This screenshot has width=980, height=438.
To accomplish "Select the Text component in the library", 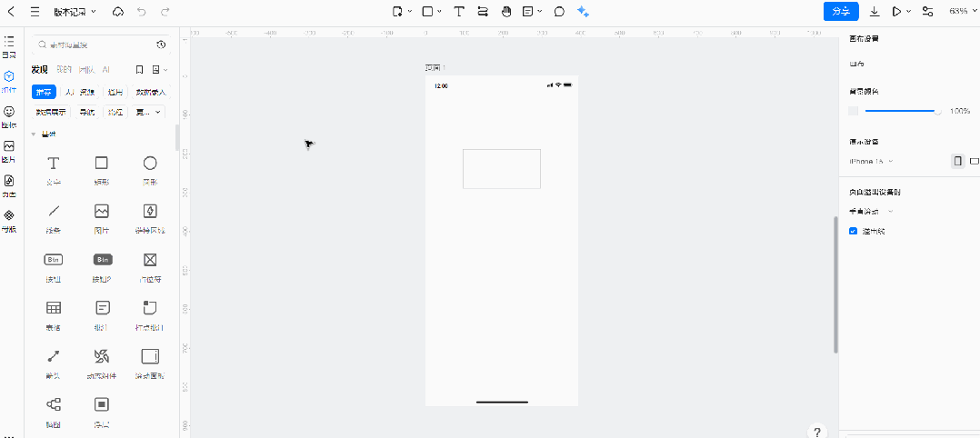I will coord(54,164).
